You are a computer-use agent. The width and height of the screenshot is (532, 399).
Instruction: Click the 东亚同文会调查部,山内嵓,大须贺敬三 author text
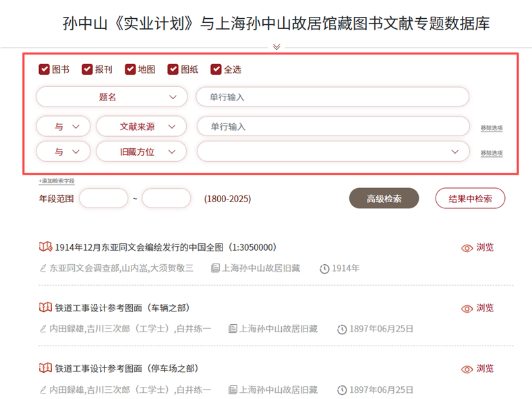[122, 268]
